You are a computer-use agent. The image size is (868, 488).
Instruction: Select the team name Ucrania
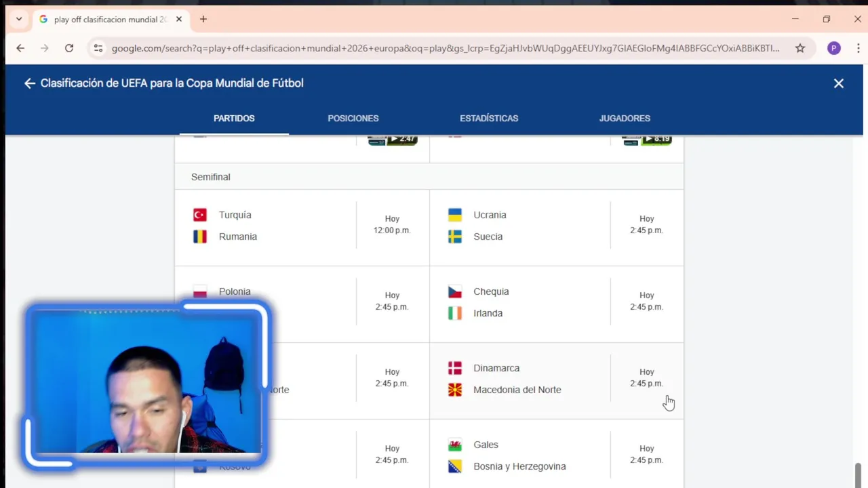[x=490, y=215]
